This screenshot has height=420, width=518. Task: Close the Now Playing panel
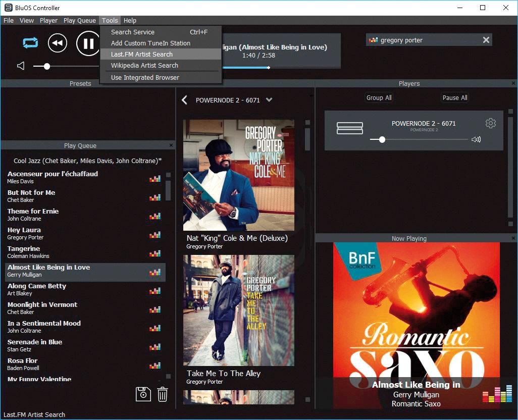[513, 238]
